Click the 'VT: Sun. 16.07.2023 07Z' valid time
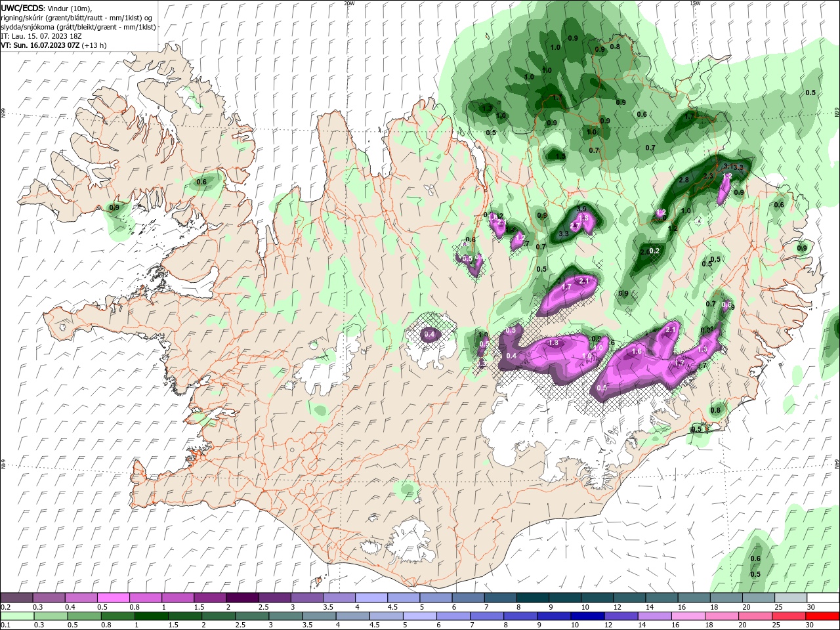The image size is (840, 630). click(x=40, y=45)
